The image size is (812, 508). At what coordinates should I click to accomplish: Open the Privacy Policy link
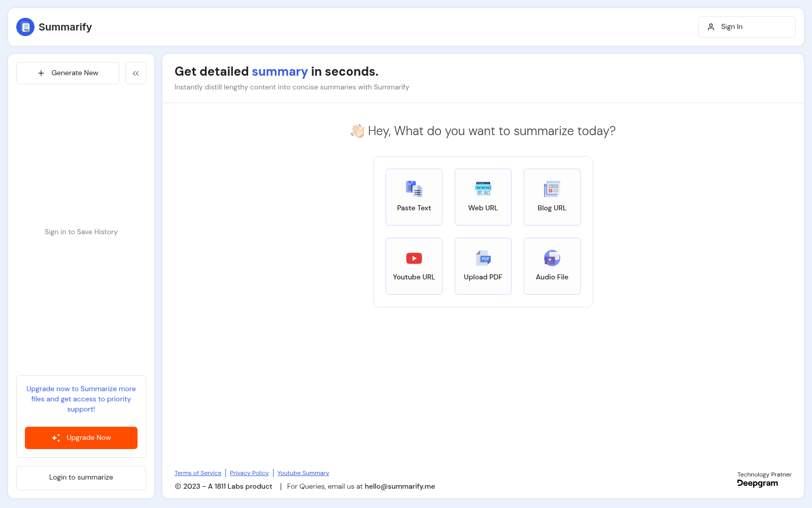[x=249, y=473]
